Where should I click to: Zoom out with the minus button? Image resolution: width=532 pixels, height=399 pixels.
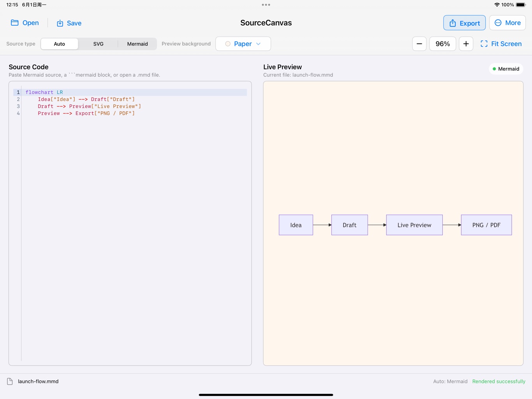tap(419, 44)
